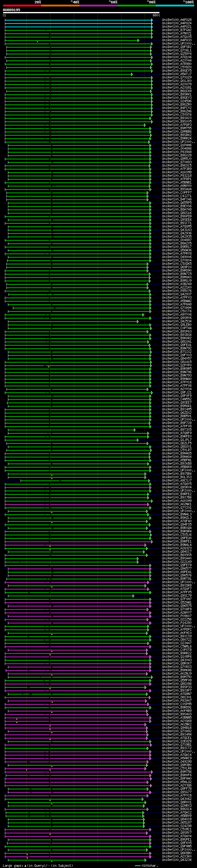The height and width of the screenshot is (868, 197).
Task: Click the purple ~60% legend segment
Action: [99, 6]
